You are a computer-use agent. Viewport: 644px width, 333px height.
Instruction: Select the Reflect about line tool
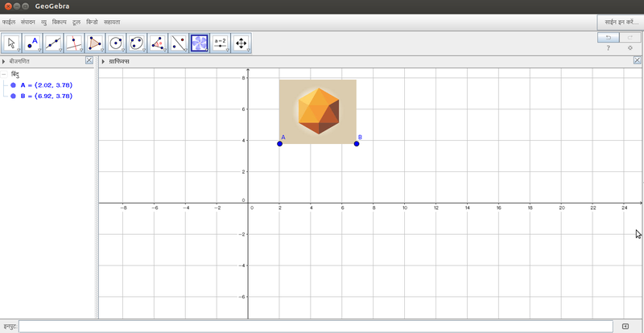click(x=179, y=43)
